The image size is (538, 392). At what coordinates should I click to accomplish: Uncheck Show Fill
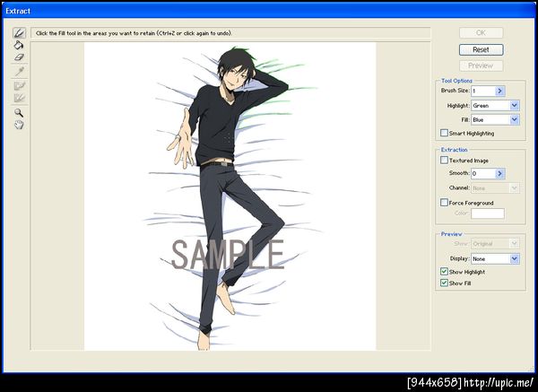coord(445,283)
